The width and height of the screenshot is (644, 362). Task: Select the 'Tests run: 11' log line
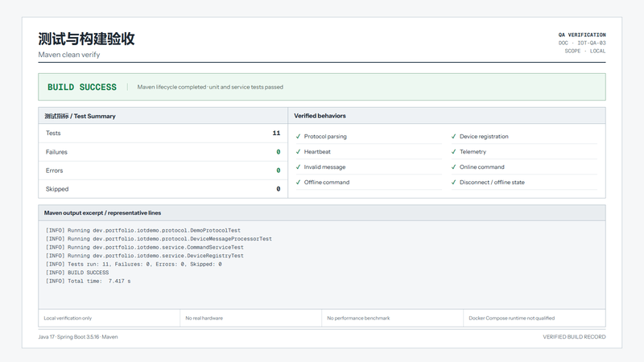[134, 265]
